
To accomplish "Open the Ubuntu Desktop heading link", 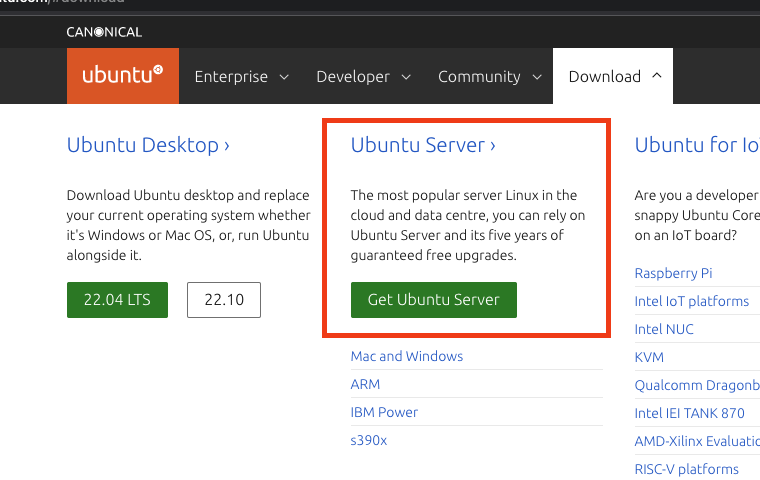I will [x=148, y=145].
